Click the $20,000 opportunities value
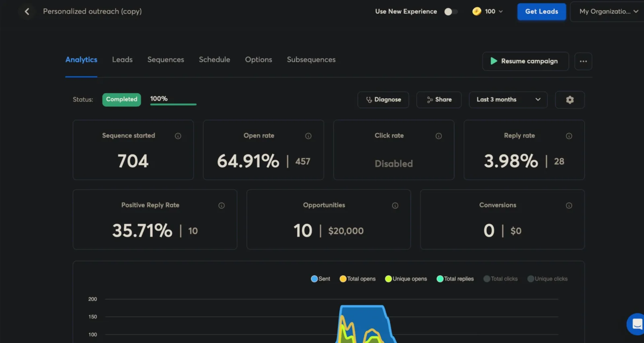The image size is (644, 343). pos(346,231)
